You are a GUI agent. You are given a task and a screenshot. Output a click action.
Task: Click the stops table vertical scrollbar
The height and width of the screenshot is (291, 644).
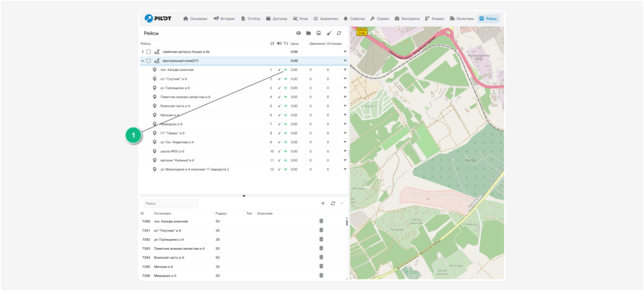pos(347,222)
